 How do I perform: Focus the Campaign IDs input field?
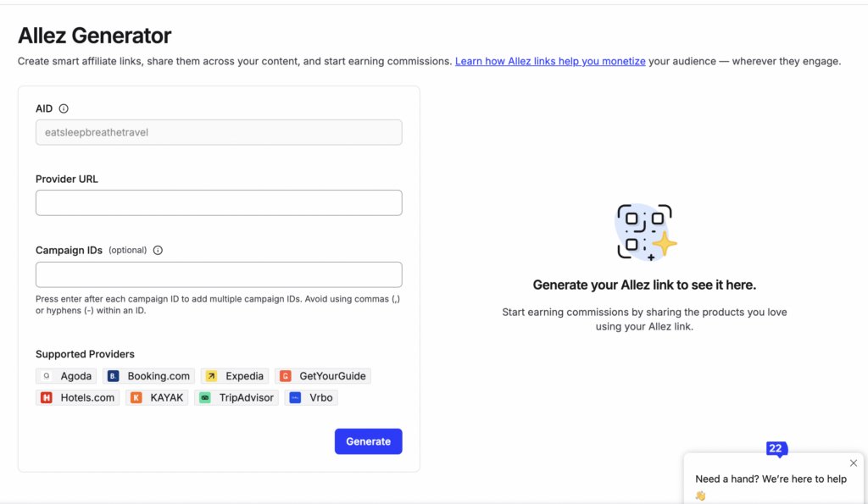point(219,275)
